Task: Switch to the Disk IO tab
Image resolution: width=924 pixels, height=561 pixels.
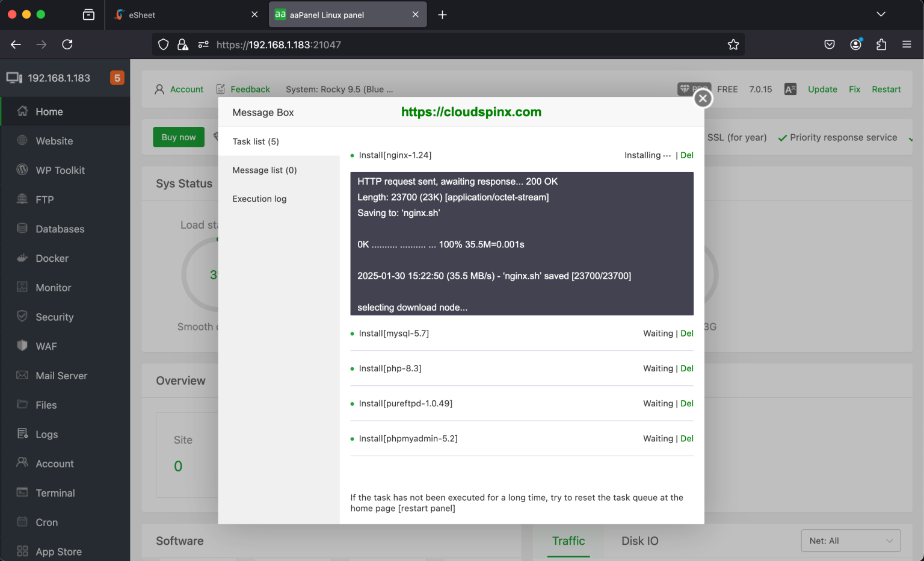Action: (x=639, y=541)
